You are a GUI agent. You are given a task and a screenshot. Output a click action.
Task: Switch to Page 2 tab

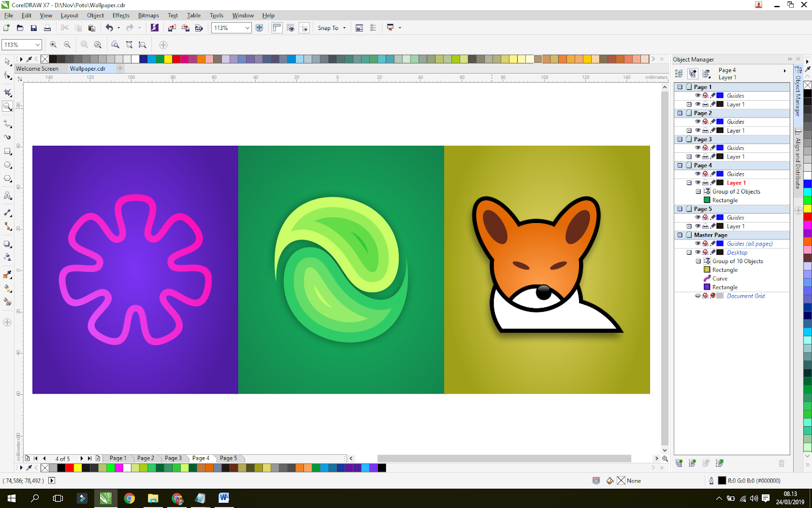[146, 458]
